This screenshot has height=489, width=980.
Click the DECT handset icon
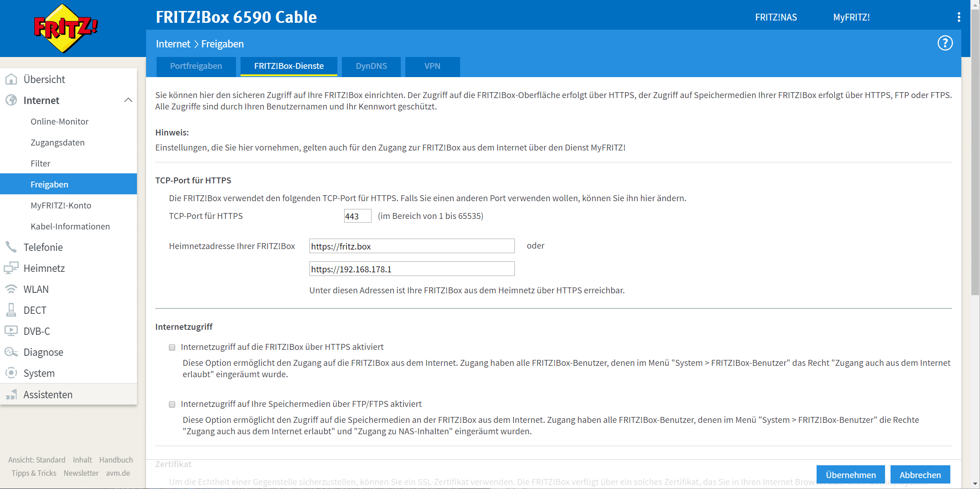[x=11, y=310]
